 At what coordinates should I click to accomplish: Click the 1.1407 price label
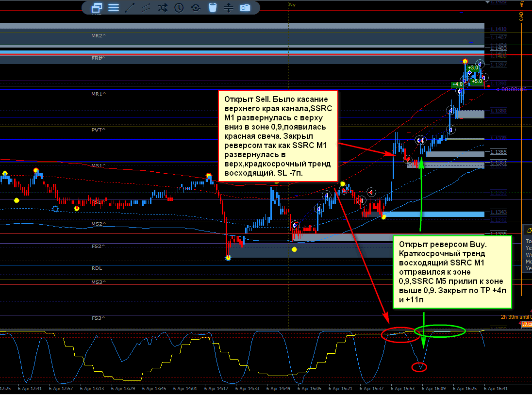(498, 37)
